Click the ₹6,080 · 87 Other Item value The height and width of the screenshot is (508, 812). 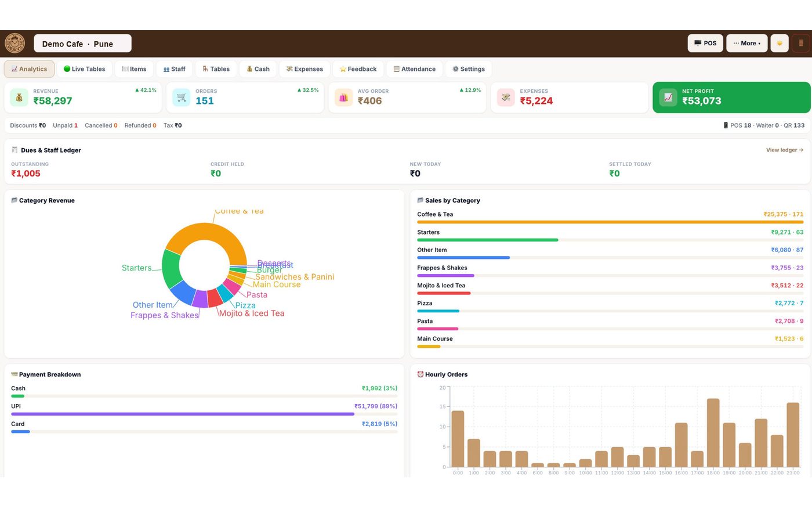pyautogui.click(x=787, y=250)
